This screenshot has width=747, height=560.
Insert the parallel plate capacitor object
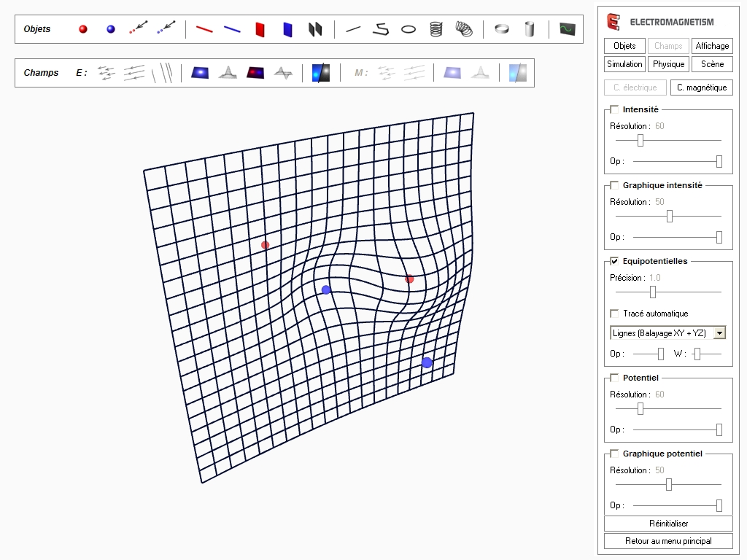315,29
